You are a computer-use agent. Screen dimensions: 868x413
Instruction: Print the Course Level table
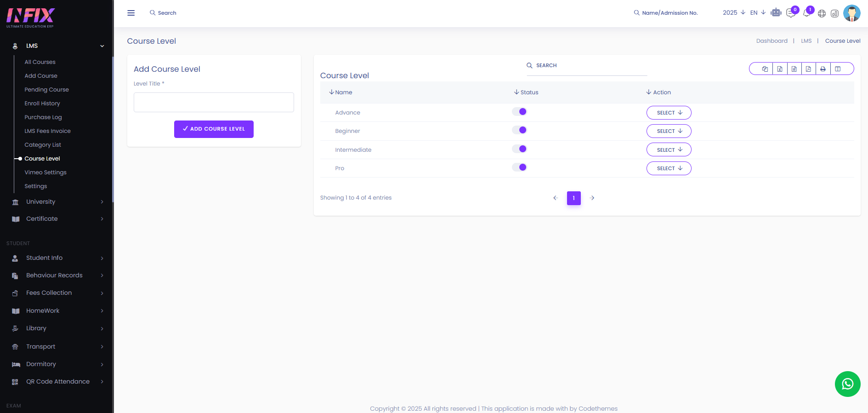[823, 69]
